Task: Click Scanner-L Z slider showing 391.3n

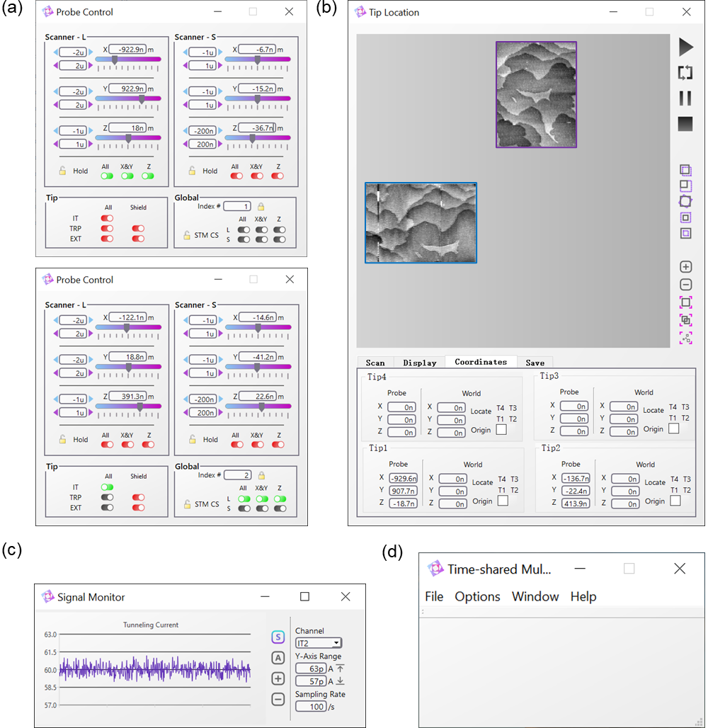Action: pyautogui.click(x=129, y=406)
